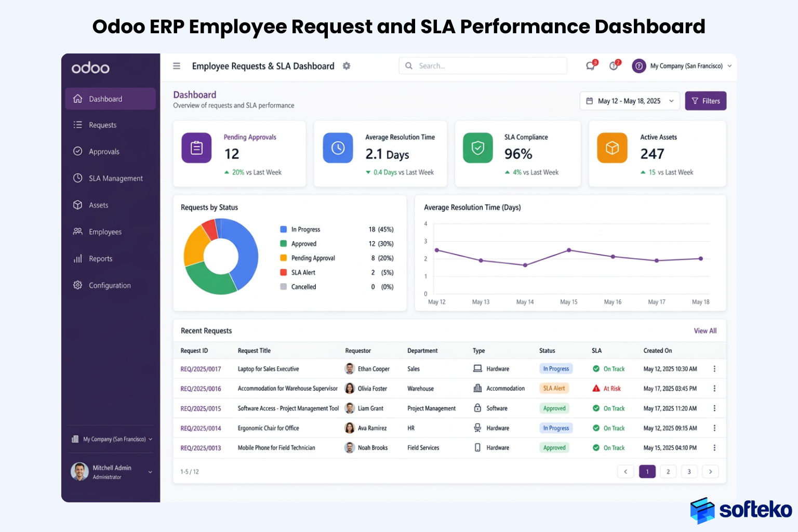The image size is (798, 532).
Task: Click the Accommodation building type icon
Action: click(477, 389)
